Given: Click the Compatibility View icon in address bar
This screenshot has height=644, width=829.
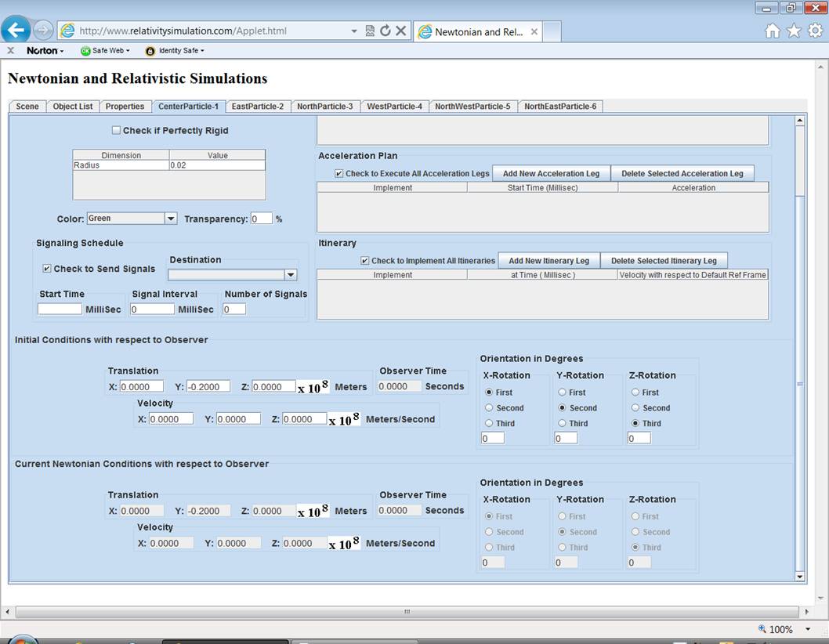Looking at the screenshot, I should click(370, 31).
